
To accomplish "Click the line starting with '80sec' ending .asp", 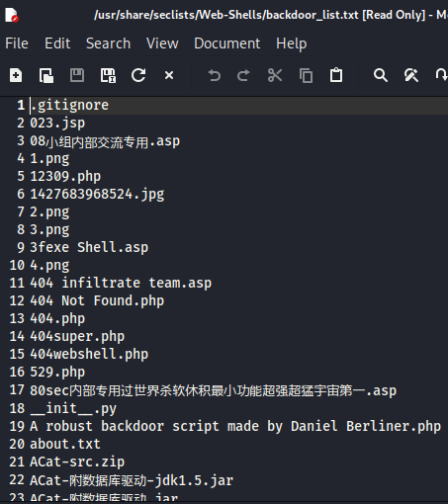I will coord(213,390).
